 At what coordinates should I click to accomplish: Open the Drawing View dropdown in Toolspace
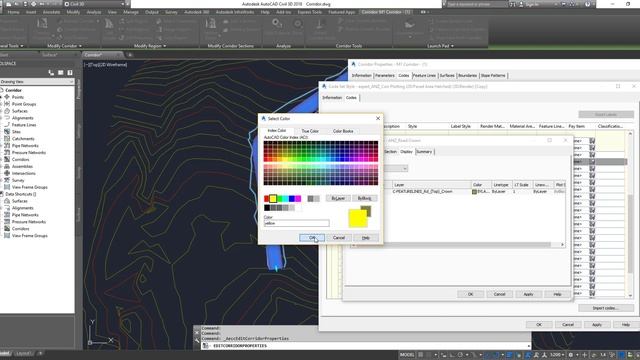pos(37,82)
